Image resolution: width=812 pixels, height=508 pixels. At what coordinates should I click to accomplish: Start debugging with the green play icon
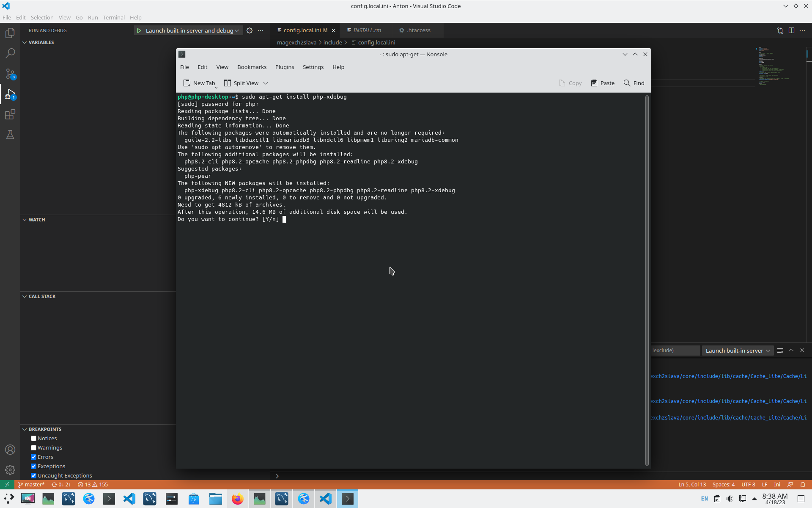[x=139, y=30]
